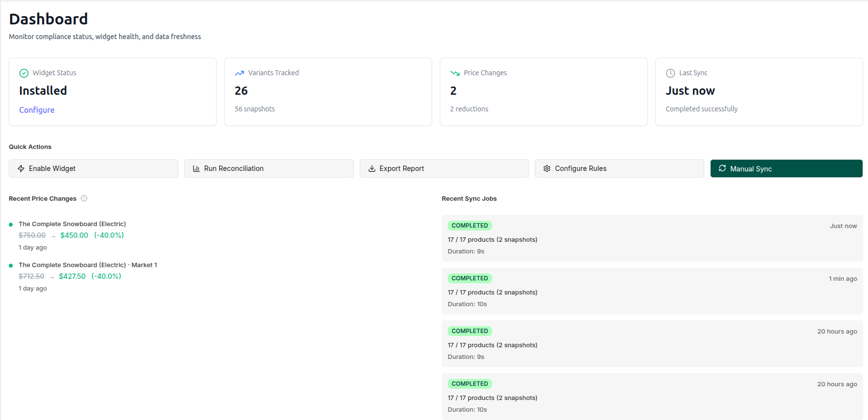Click the download icon on Export Report
Screen dimensions: 868x420
point(372,168)
